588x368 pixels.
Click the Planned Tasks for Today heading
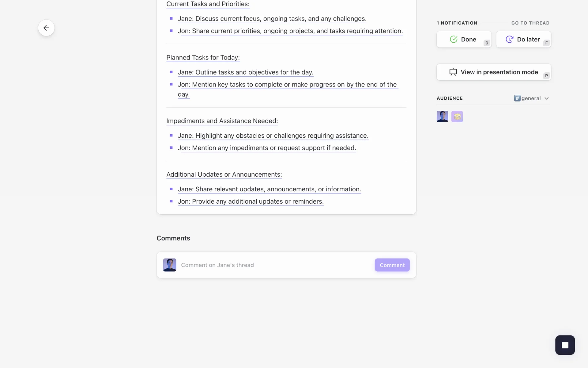(x=203, y=58)
